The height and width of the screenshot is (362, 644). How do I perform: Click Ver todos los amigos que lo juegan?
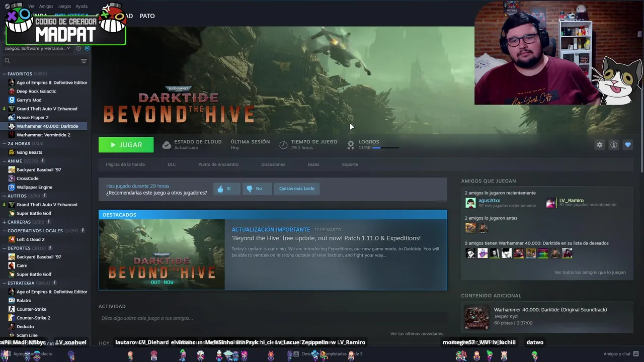pyautogui.click(x=590, y=273)
